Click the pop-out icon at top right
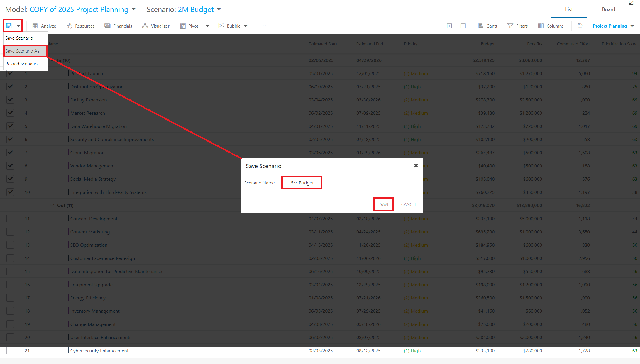Screen dimensions: 640x364 631,3
